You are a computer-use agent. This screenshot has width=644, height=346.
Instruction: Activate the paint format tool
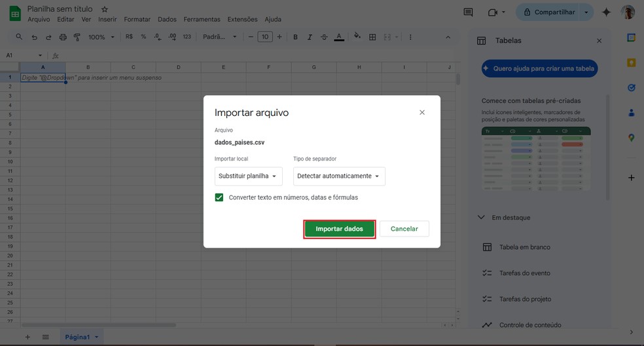(77, 37)
